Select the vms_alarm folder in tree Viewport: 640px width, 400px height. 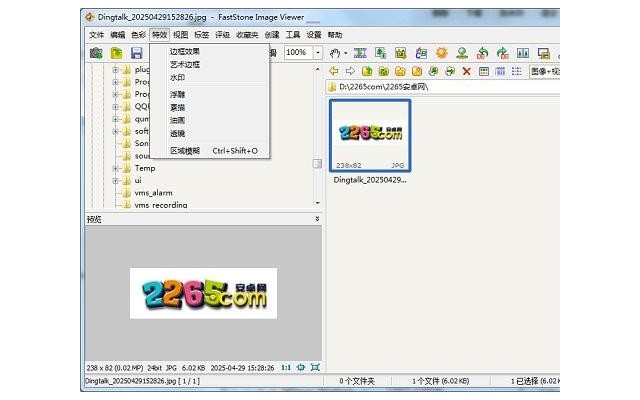[153, 193]
